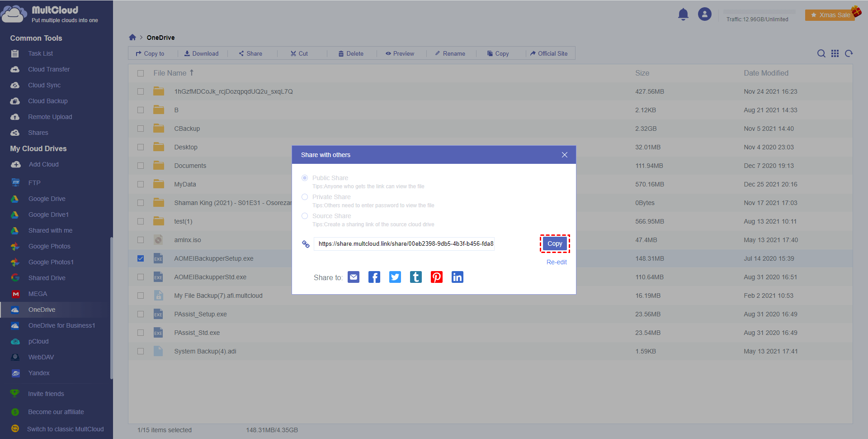
Task: Click the sidebar scrollbar
Action: click(111, 308)
